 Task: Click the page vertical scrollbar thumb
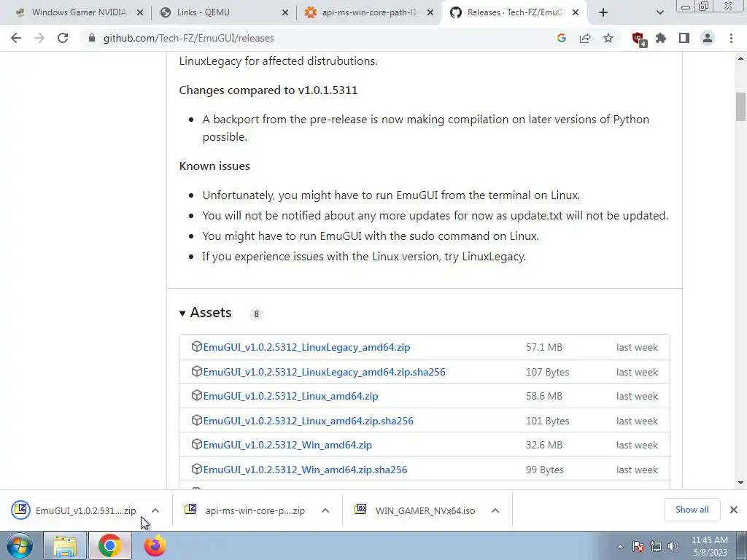coord(740,106)
